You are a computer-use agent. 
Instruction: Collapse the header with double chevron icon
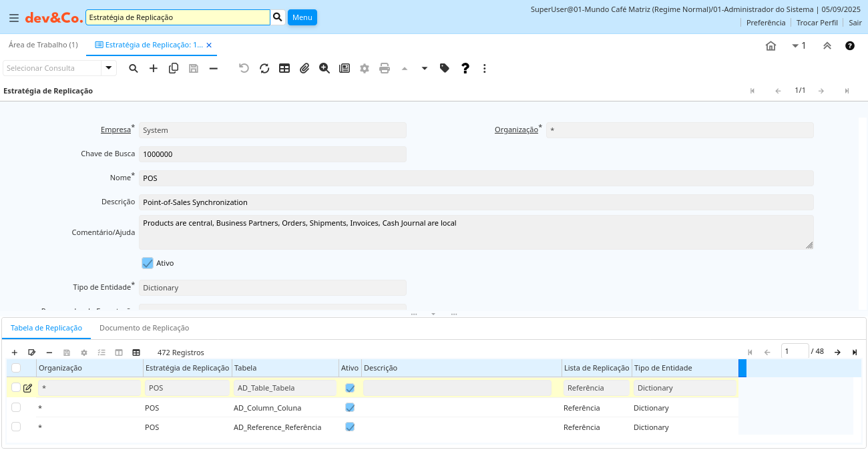(x=827, y=46)
